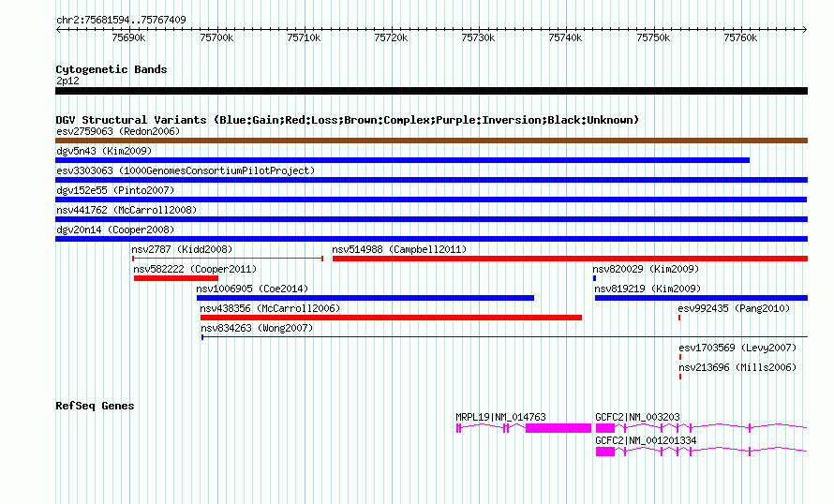
Task: Select the small blue nsv820029 gain mark
Action: click(x=595, y=278)
